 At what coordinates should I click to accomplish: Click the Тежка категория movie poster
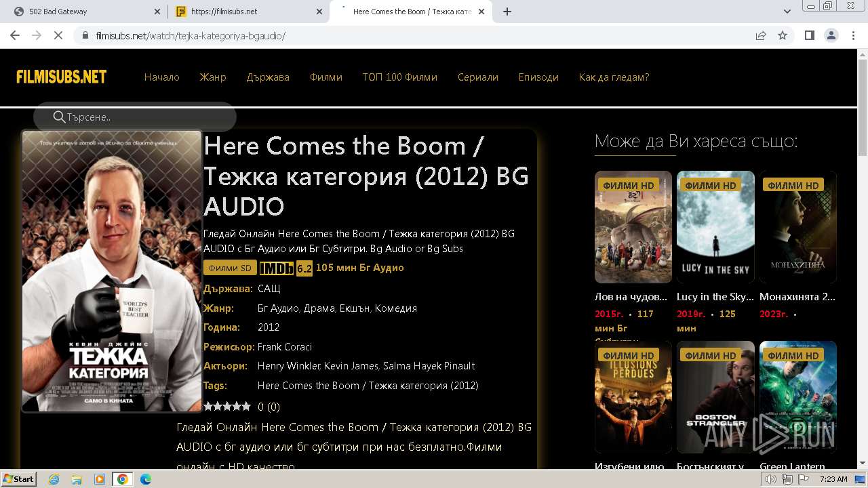(112, 271)
